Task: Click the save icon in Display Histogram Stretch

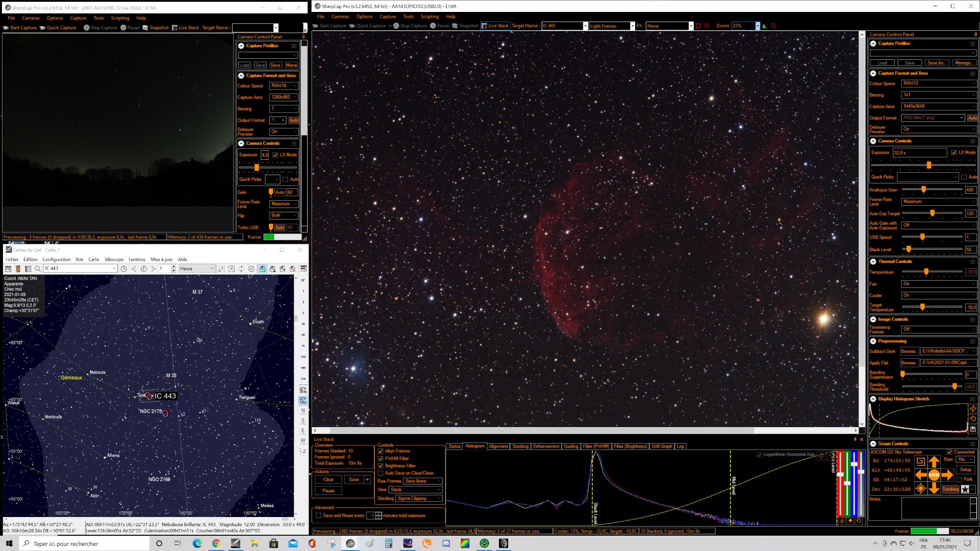Action: pyautogui.click(x=973, y=430)
